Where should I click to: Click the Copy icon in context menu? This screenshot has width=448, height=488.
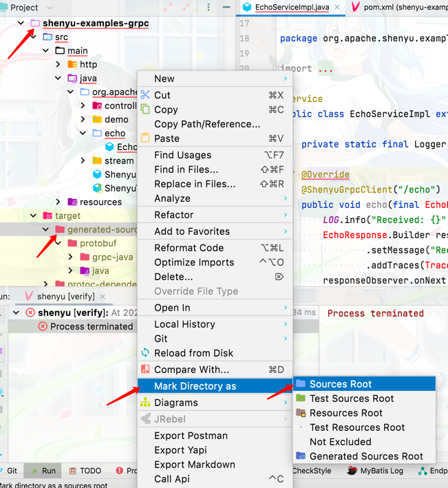point(145,109)
